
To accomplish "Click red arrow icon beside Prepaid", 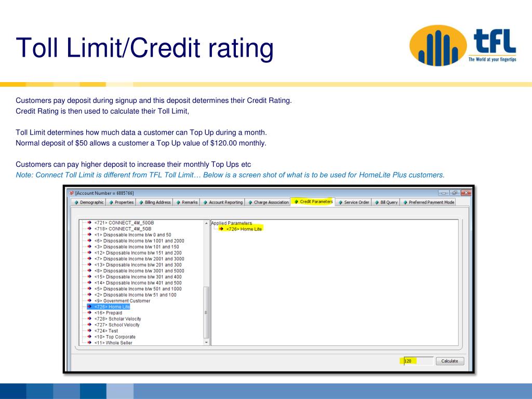I will point(89,313).
